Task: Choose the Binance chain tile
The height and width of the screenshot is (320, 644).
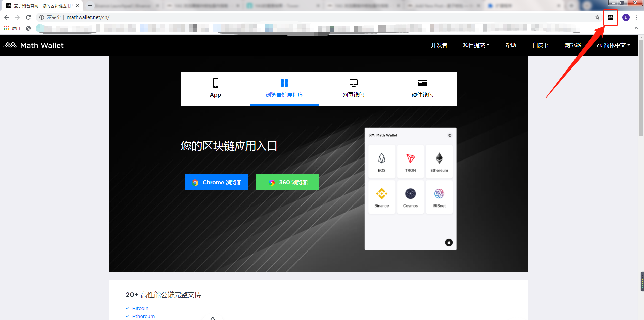Action: click(x=382, y=197)
